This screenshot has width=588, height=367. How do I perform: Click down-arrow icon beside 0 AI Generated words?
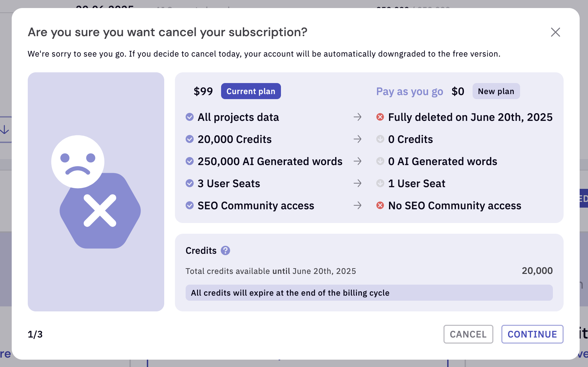click(x=380, y=161)
